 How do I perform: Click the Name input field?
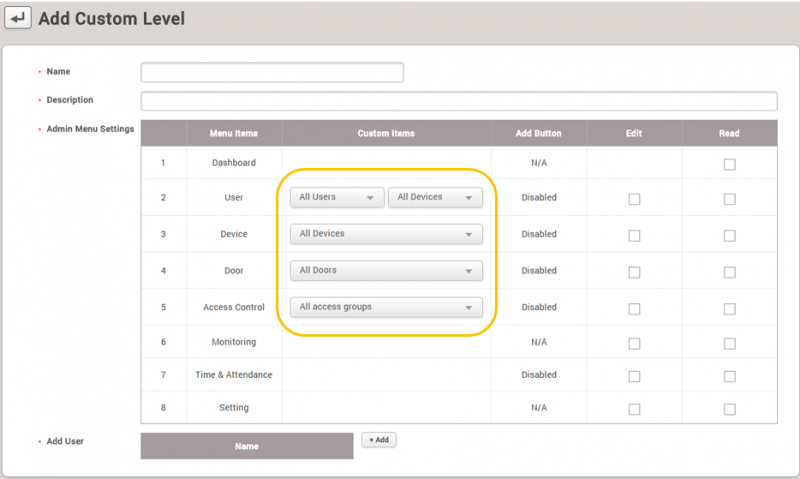[x=272, y=72]
